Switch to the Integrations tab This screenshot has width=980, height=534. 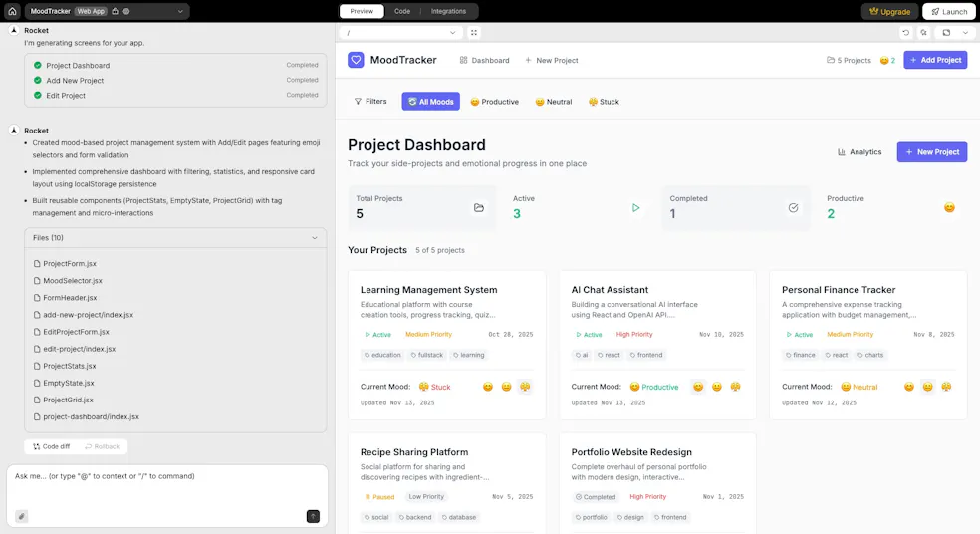coord(448,11)
